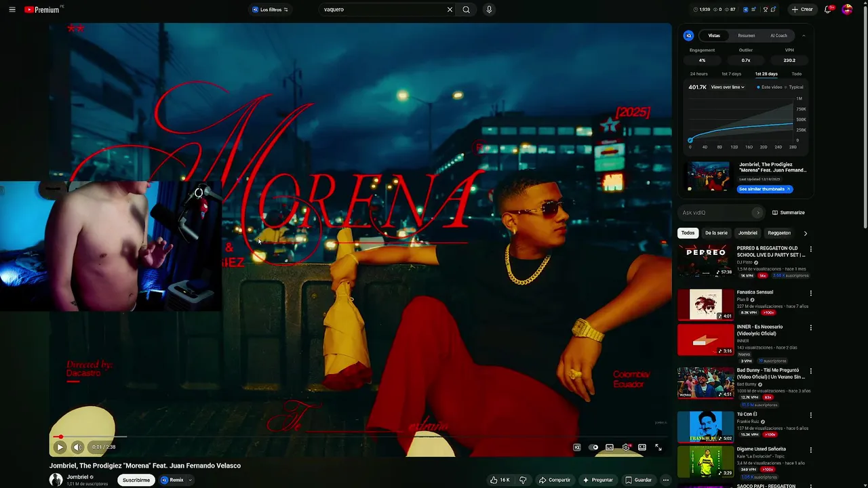The height and width of the screenshot is (488, 868).
Task: Click the video progress bar
Action: pyautogui.click(x=360, y=436)
